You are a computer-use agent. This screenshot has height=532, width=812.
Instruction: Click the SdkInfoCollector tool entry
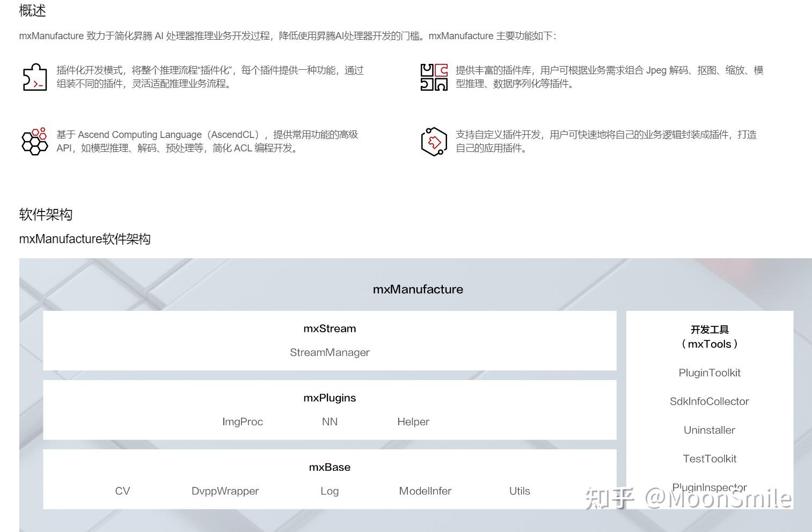(709, 401)
